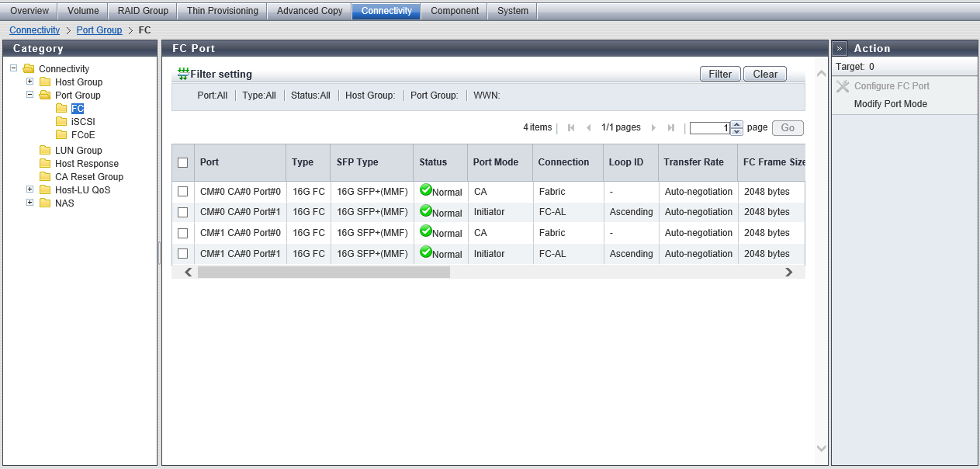
Task: Switch to the RAID Group tab
Action: pyautogui.click(x=143, y=11)
